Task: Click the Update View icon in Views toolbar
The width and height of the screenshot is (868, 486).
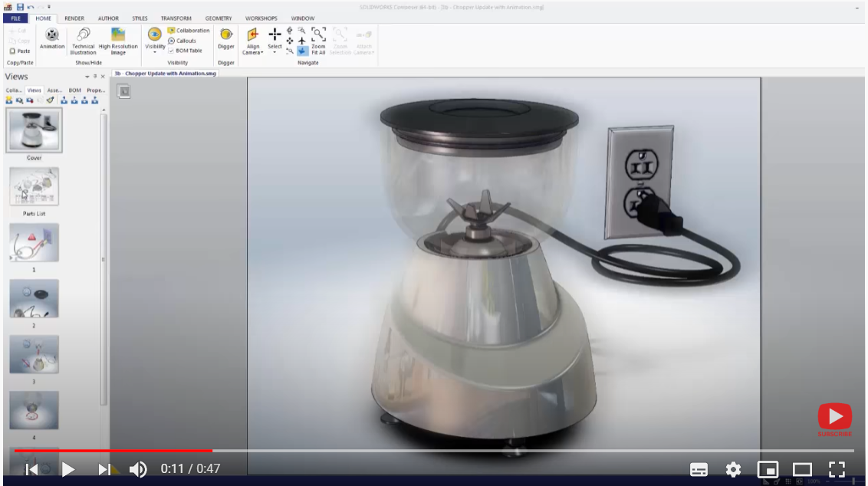Action: click(x=19, y=100)
